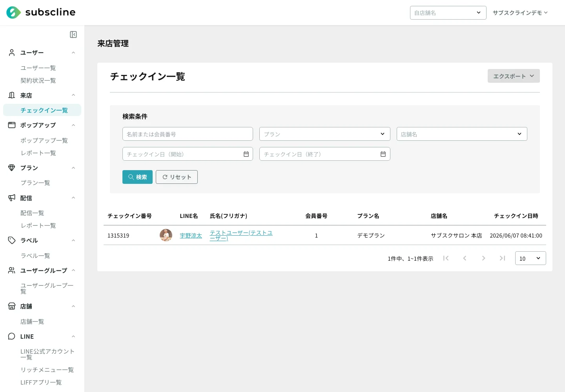The image size is (565, 392).
Task: Click the user avatar thumbnail in row 1315319
Action: click(x=166, y=235)
